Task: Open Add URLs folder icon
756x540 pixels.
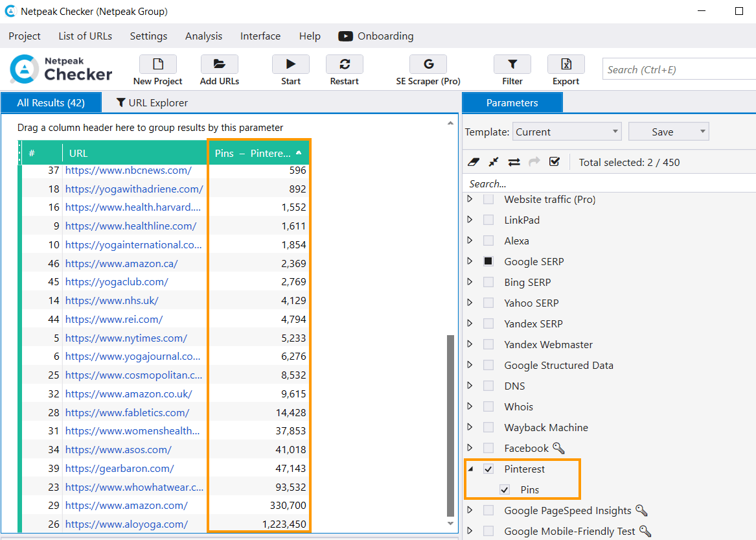Action: 220,64
